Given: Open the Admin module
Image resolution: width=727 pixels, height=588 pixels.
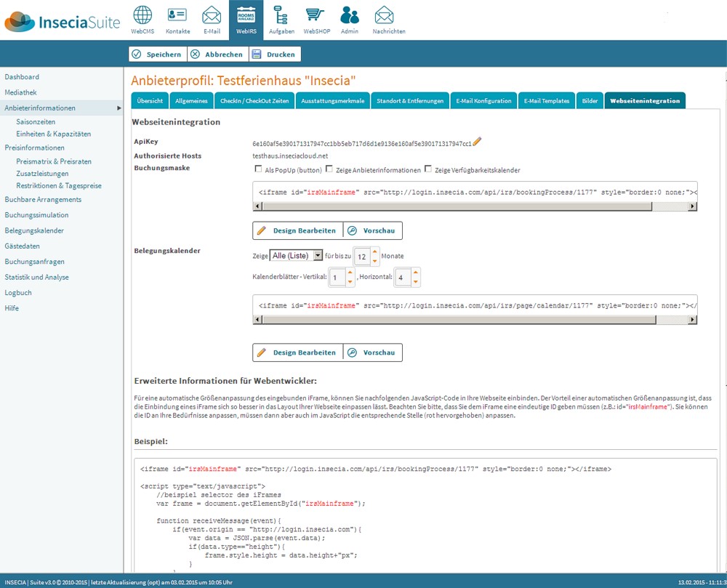Looking at the screenshot, I should [x=350, y=20].
